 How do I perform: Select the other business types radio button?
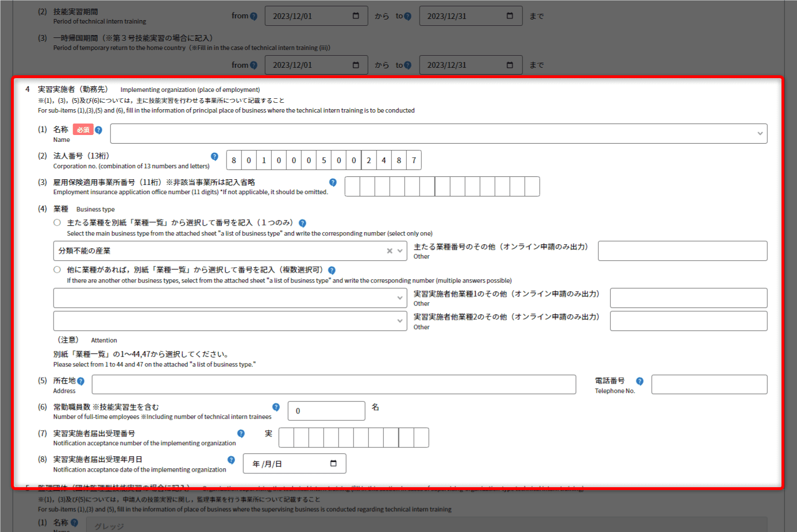tap(57, 269)
